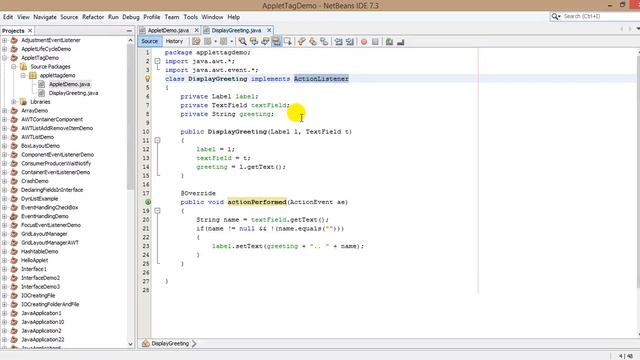Viewport: 640px width, 360px height.
Task: Click the Last Edit toolbar icon
Action: tap(196, 41)
